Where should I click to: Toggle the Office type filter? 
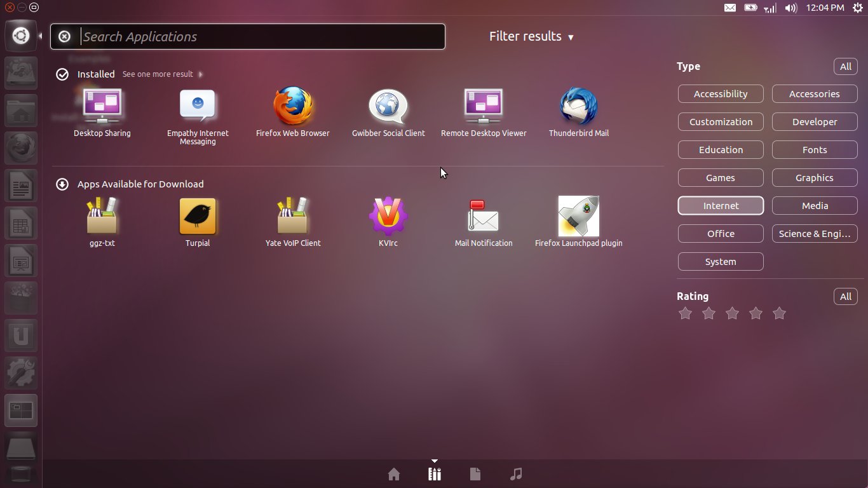pyautogui.click(x=721, y=234)
